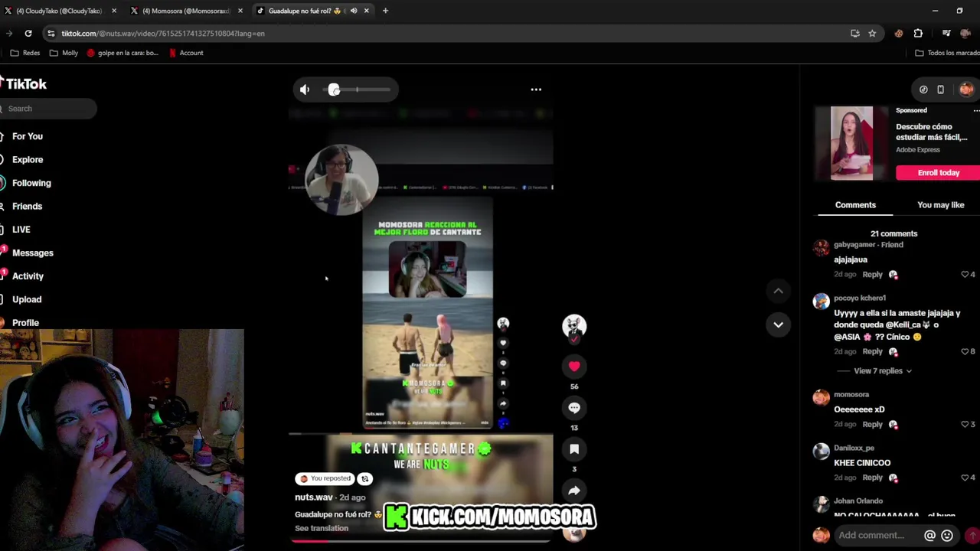The image size is (980, 551).
Task: Open Messages in the sidebar
Action: tap(32, 253)
